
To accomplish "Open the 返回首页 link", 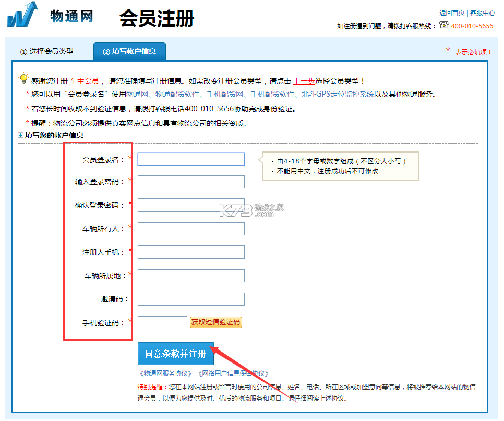I will click(452, 13).
